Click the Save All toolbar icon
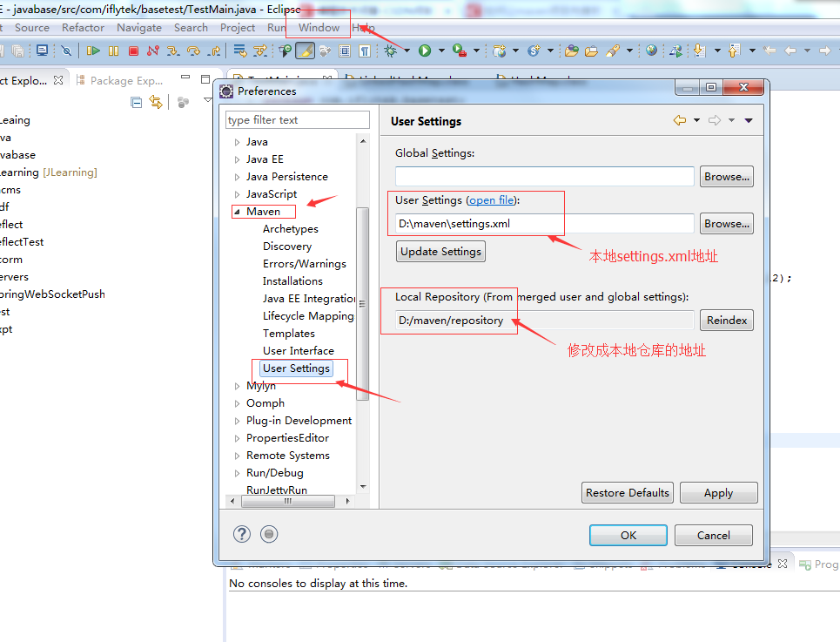Image resolution: width=840 pixels, height=642 pixels. click(17, 51)
